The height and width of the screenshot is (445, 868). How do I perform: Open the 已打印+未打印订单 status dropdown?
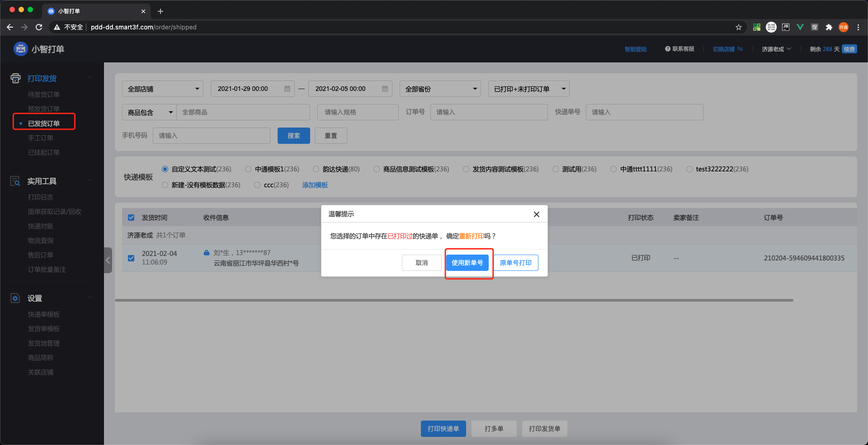tap(529, 89)
